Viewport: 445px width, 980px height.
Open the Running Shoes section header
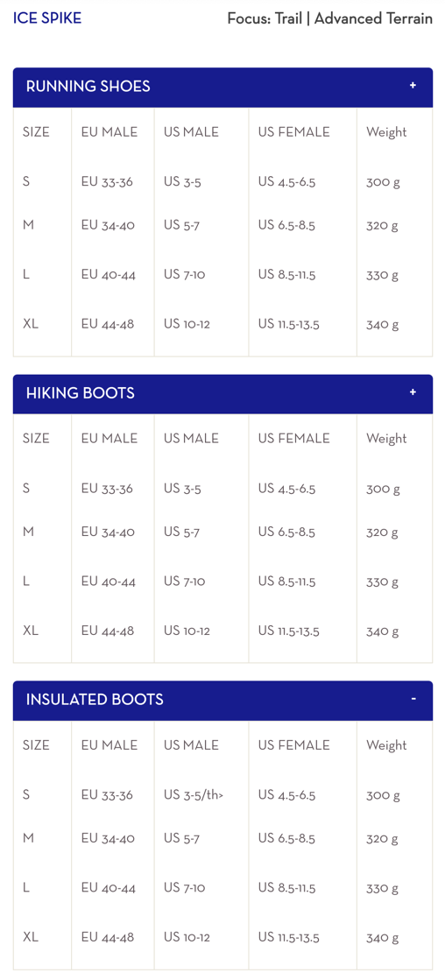[x=222, y=87]
